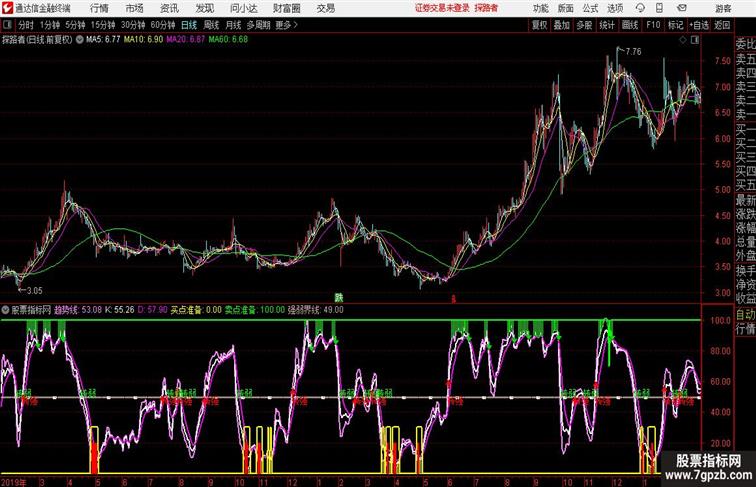Image resolution: width=756 pixels, height=487 pixels.
Task: Open the 问小达 menu
Action: tap(243, 8)
